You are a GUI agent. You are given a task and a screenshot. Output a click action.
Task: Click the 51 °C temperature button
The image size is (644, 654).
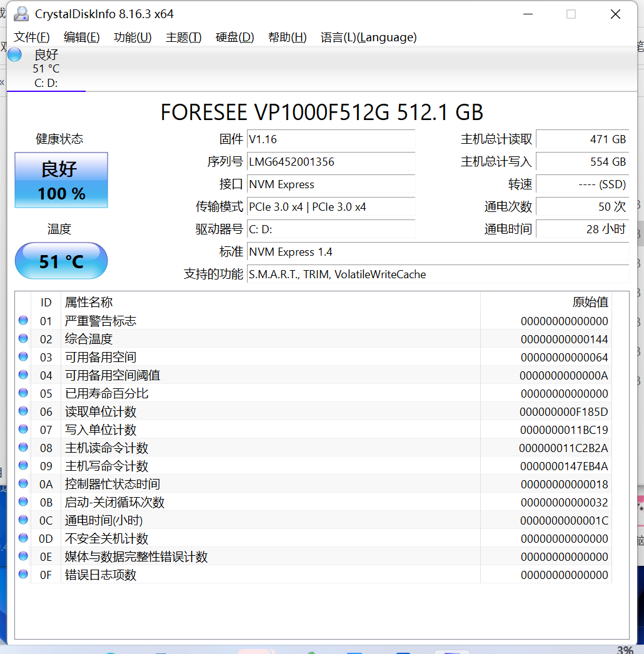(61, 261)
